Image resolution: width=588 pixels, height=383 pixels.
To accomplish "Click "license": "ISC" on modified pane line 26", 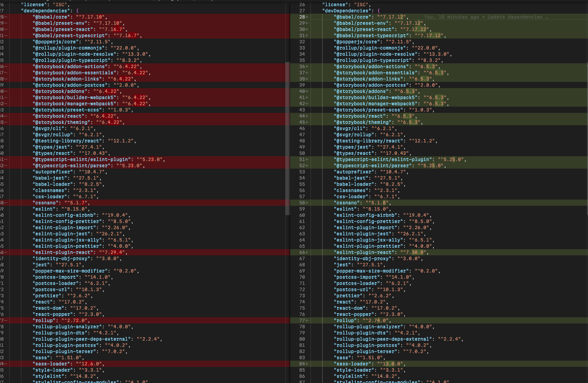I will (x=345, y=4).
